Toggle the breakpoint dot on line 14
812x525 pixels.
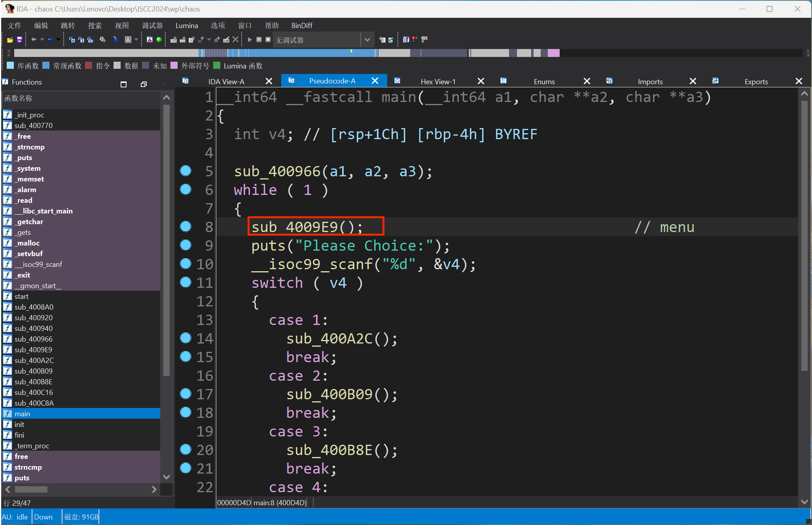185,338
